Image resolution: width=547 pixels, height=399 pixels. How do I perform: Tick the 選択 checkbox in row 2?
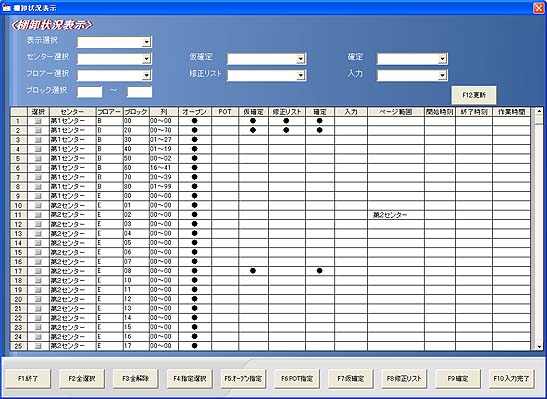[38, 130]
